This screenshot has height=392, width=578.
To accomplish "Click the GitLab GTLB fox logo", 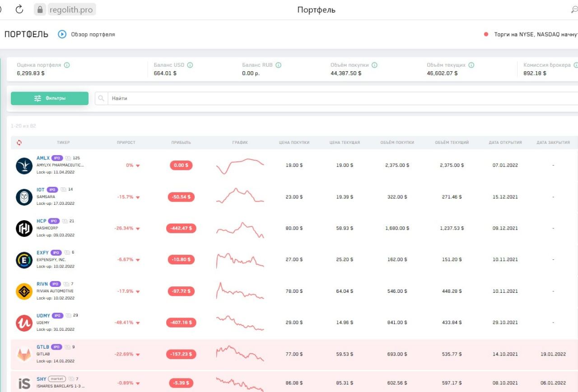I will point(24,354).
